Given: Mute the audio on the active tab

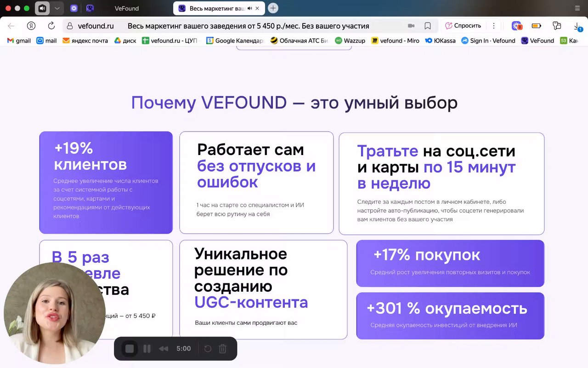Looking at the screenshot, I should pos(249,8).
